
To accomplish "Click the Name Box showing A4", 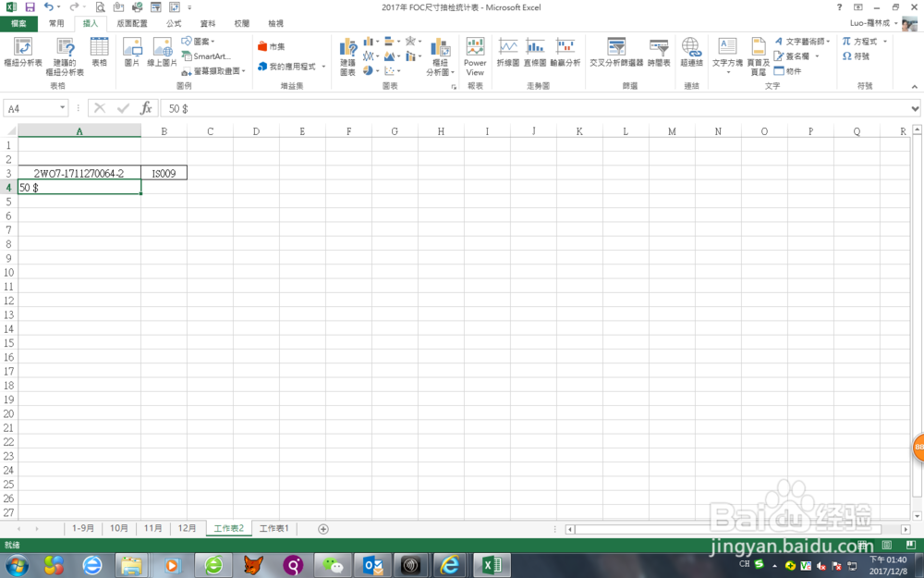I will pos(31,108).
